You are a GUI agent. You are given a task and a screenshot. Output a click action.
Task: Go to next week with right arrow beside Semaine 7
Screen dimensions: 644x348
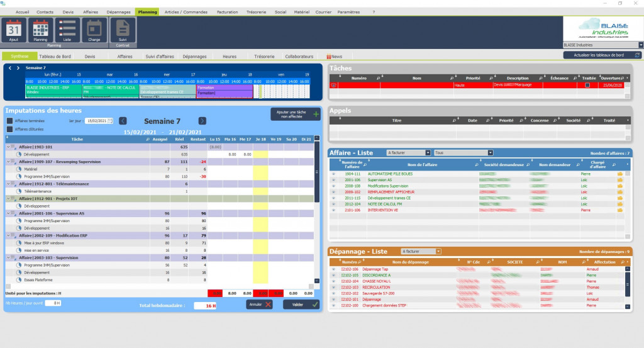[202, 121]
